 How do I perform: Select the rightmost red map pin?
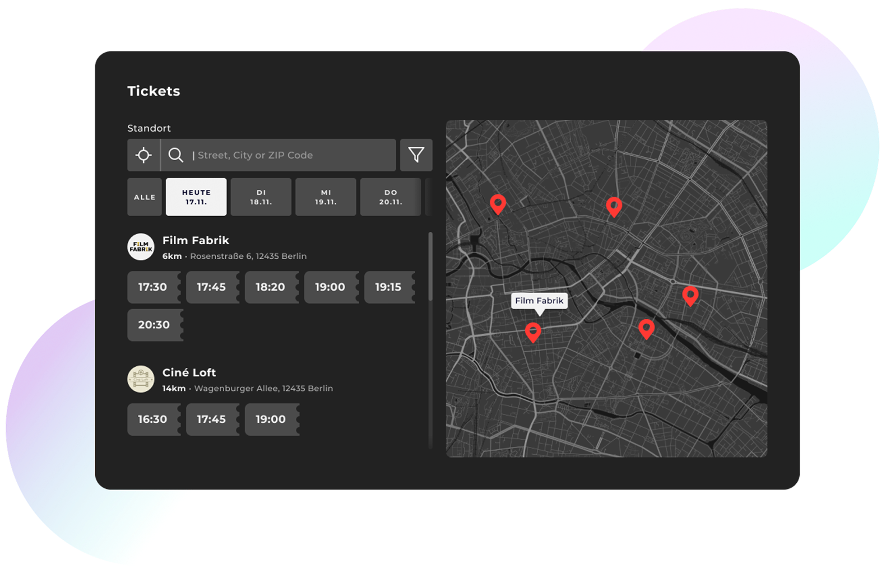pos(690,295)
